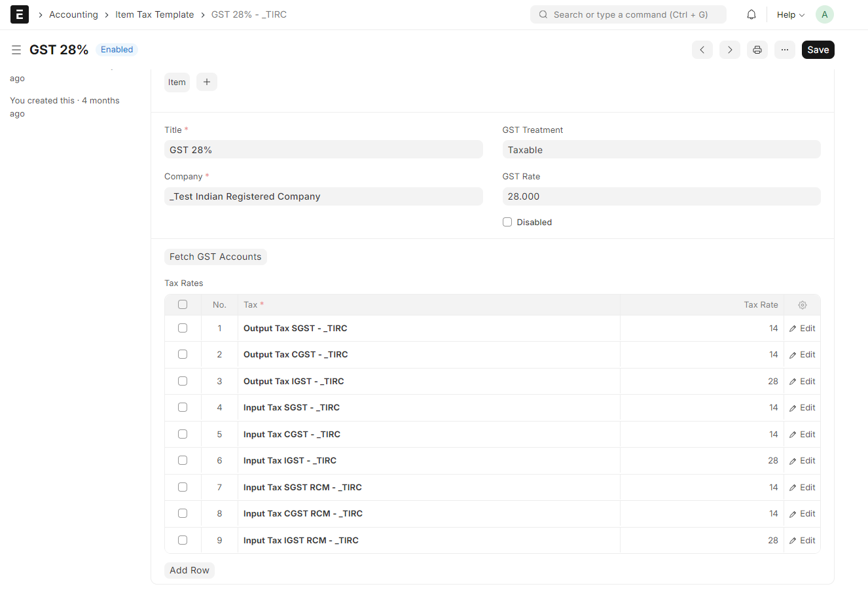Viewport: 868px width, 597px height.
Task: Select Input Tax IGST RCM cell
Action: 429,541
